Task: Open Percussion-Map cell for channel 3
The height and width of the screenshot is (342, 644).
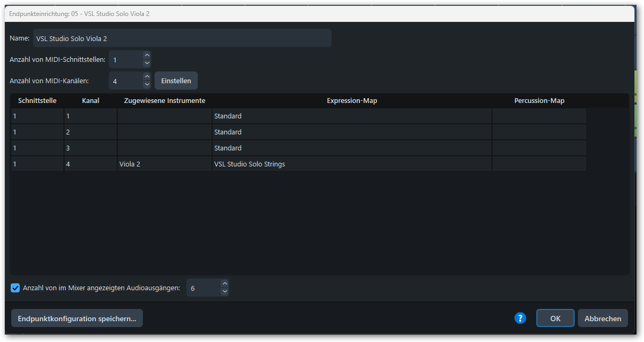Action: click(540, 148)
